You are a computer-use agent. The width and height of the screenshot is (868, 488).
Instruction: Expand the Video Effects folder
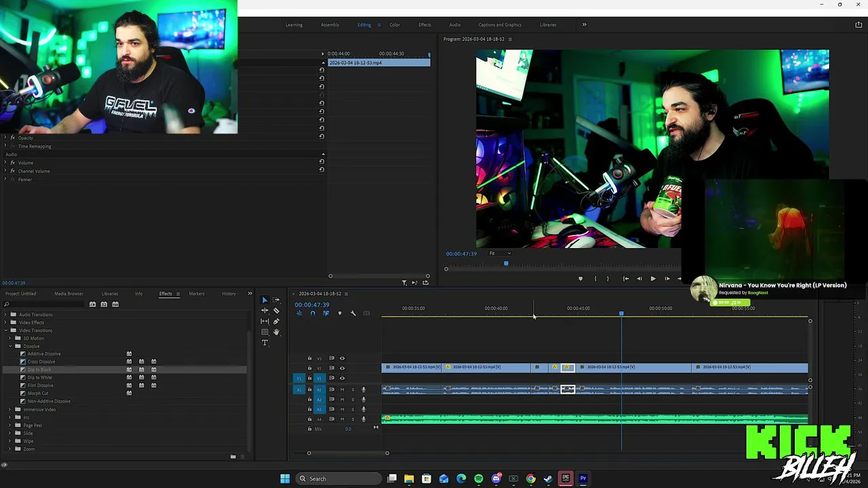(5, 323)
